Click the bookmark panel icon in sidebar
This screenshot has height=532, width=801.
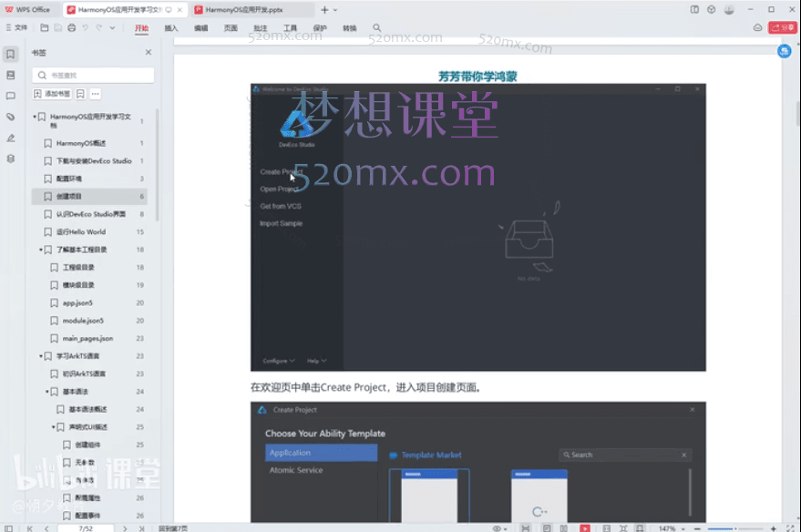(x=11, y=54)
